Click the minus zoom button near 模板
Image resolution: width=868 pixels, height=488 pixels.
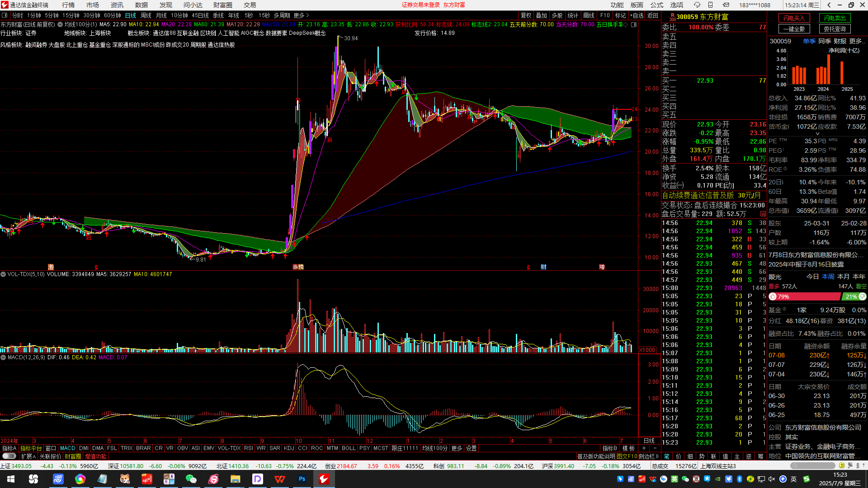(x=655, y=448)
